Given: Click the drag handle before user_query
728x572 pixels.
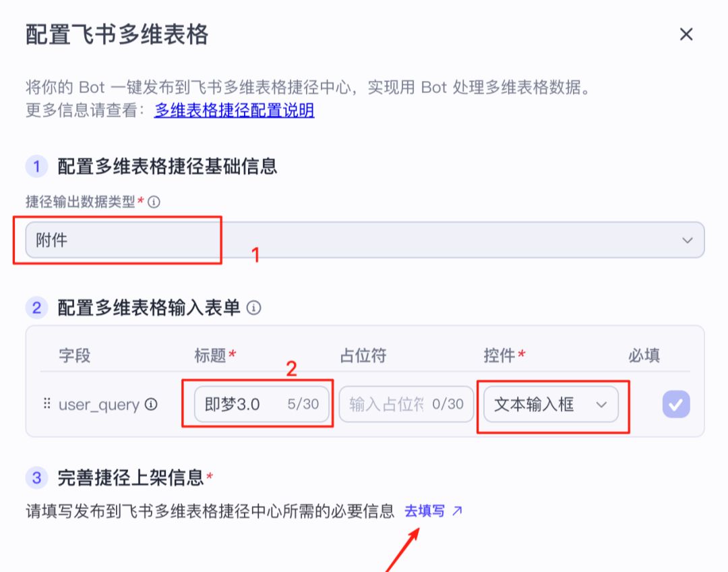Looking at the screenshot, I should tap(47, 404).
